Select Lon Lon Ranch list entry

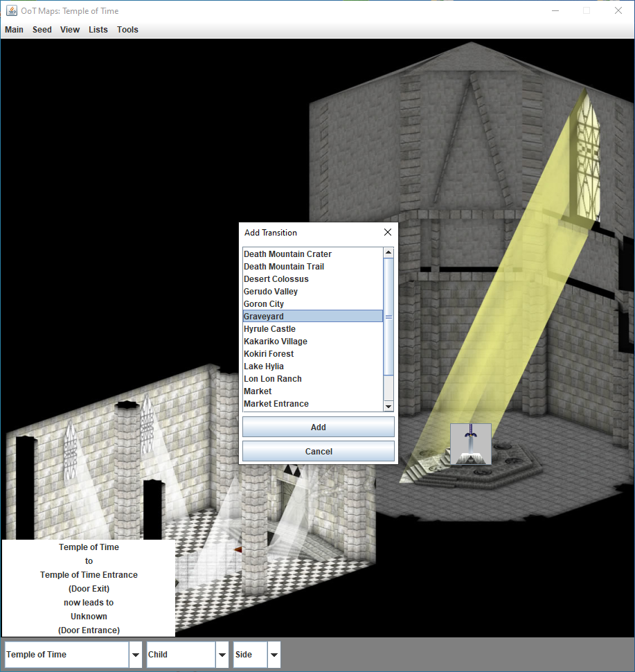click(273, 379)
